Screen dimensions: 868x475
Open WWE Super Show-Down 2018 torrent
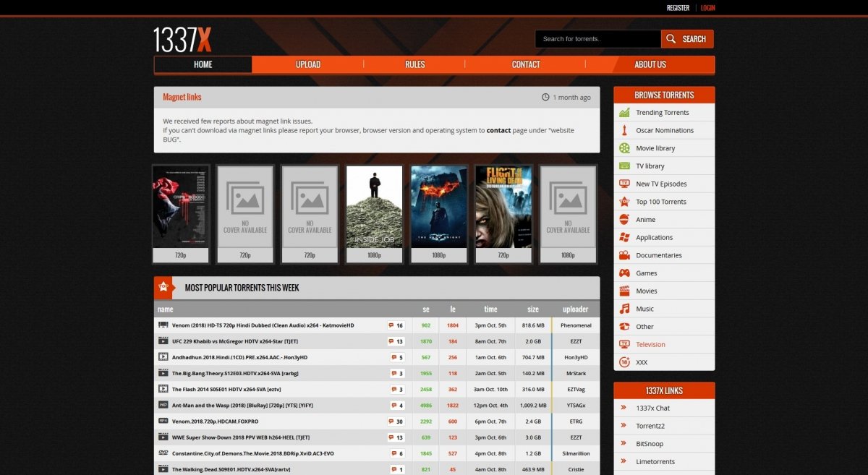click(x=241, y=437)
